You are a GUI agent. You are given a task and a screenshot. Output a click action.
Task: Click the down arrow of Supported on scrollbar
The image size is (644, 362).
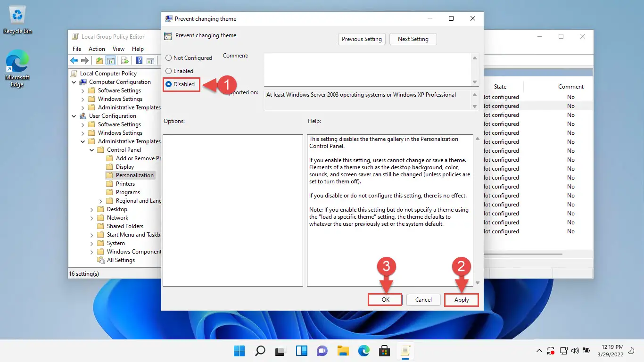tap(475, 107)
